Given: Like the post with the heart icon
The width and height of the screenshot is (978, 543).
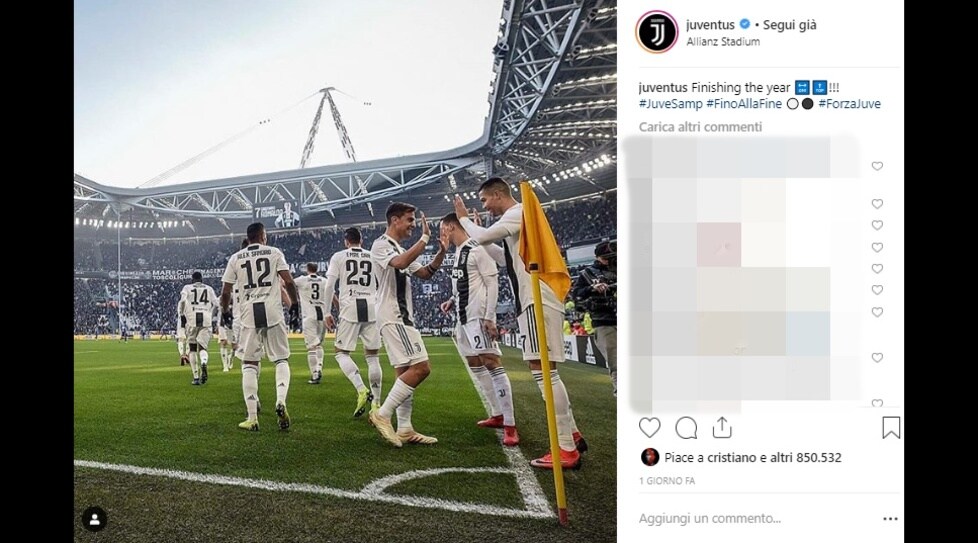Looking at the screenshot, I should point(649,428).
